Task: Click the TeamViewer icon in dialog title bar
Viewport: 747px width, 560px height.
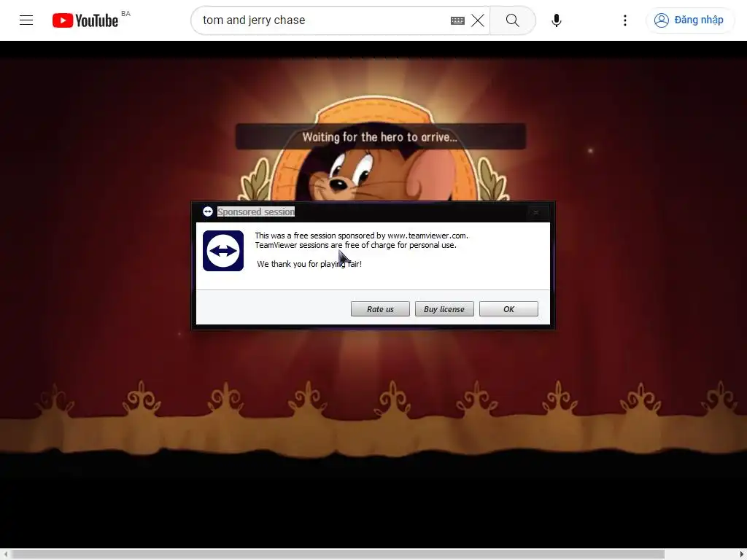Action: coord(208,211)
